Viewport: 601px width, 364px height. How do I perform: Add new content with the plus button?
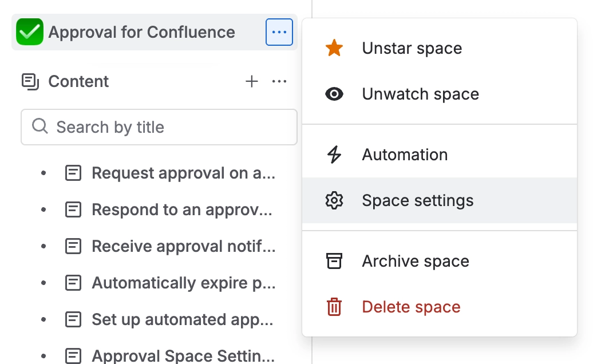252,81
